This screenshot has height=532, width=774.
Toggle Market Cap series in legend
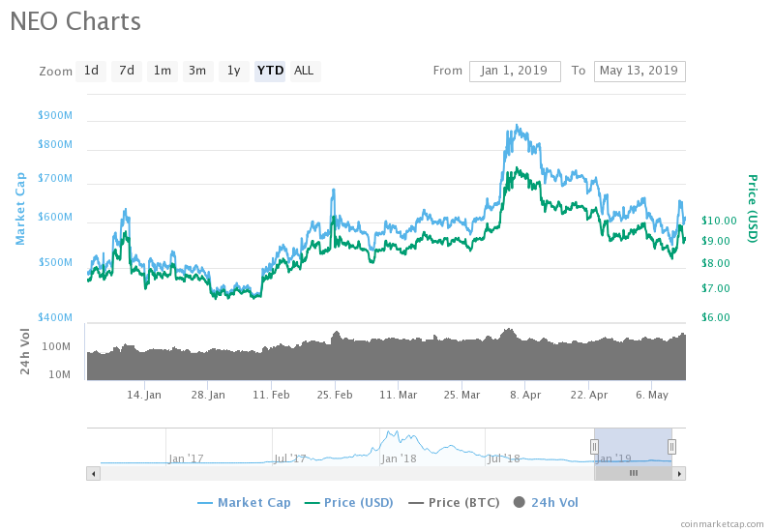pyautogui.click(x=244, y=503)
